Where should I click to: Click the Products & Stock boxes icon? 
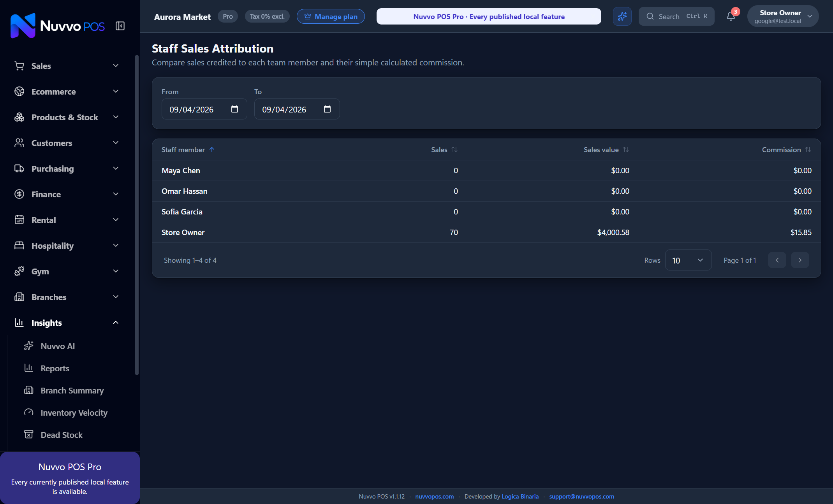coord(19,117)
